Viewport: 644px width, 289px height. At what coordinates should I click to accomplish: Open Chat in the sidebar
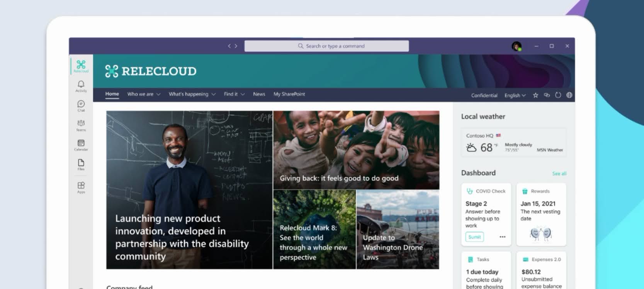[x=81, y=105]
